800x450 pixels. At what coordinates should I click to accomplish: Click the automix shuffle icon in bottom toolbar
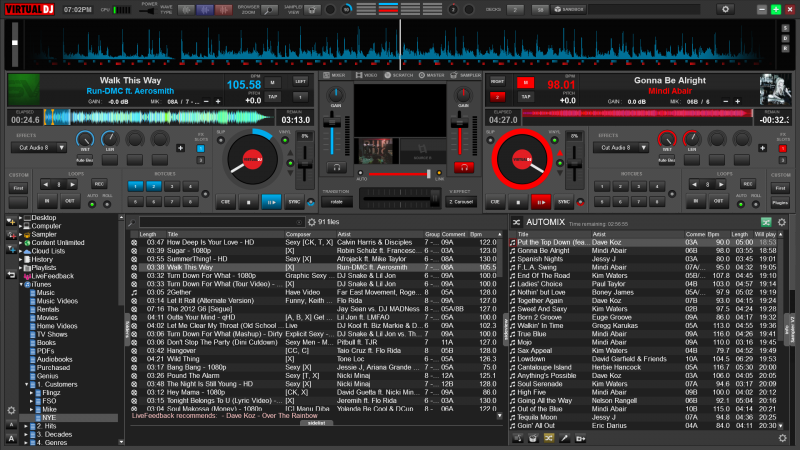coord(548,438)
